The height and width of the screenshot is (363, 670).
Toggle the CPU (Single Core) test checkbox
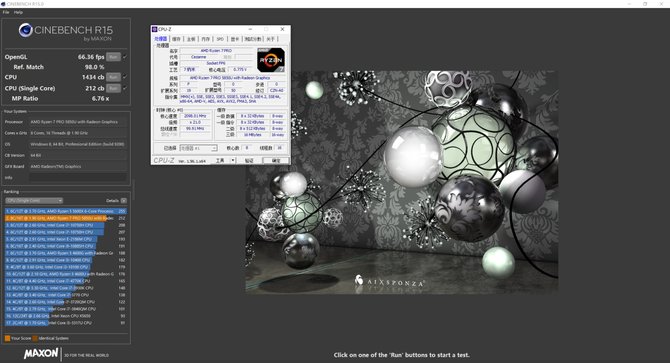pyautogui.click(x=125, y=88)
